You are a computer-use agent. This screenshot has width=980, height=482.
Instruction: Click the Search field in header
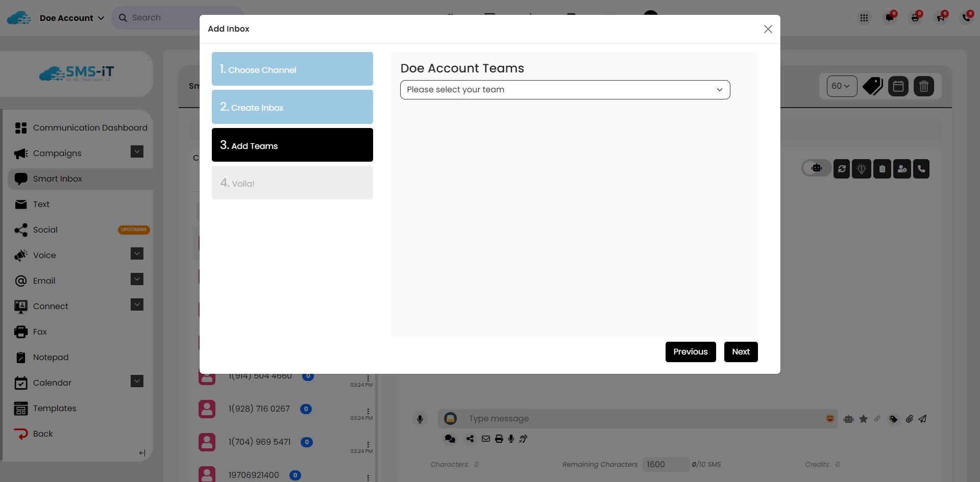coord(177,18)
